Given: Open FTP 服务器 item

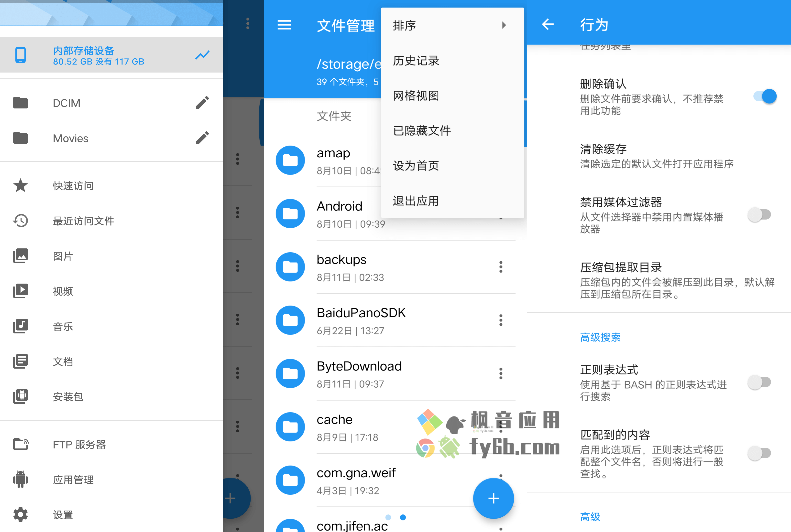Looking at the screenshot, I should [111, 445].
